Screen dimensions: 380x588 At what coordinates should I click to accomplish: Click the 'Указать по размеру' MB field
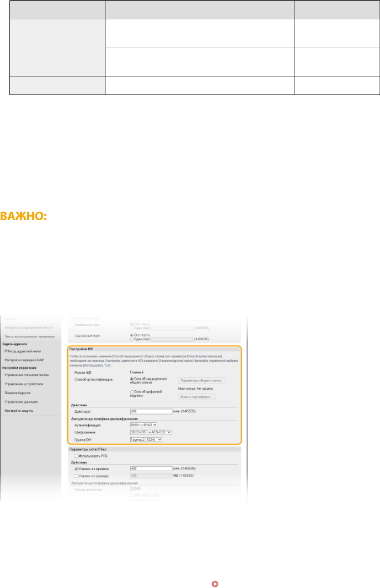[151, 476]
